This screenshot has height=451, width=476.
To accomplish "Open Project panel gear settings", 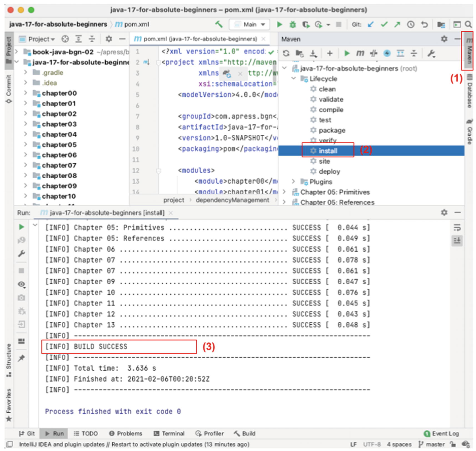I will coord(109,39).
